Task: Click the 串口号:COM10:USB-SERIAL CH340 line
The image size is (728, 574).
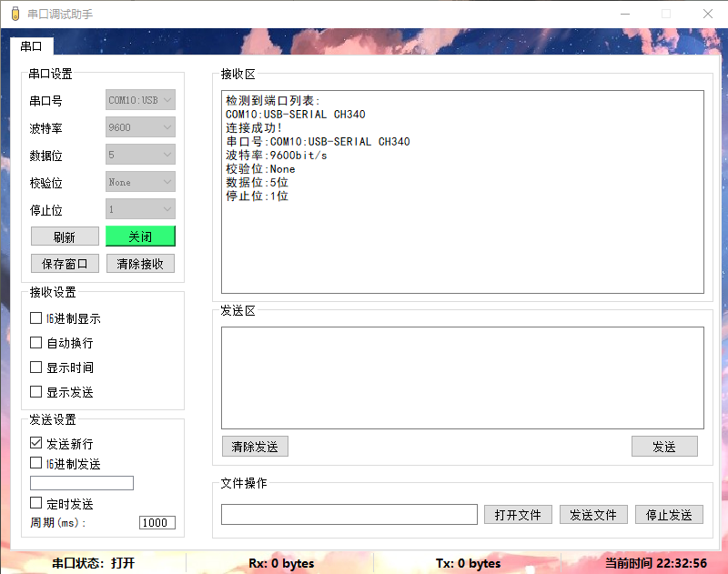Action: 318,142
